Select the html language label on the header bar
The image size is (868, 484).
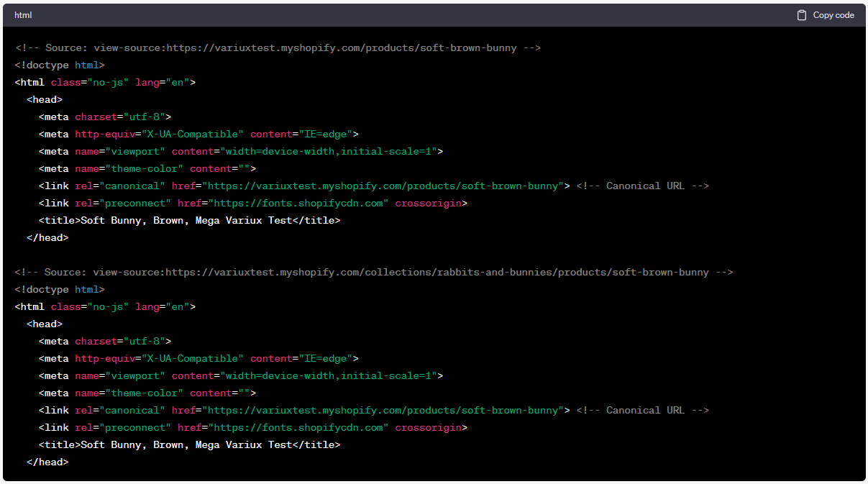pos(22,14)
